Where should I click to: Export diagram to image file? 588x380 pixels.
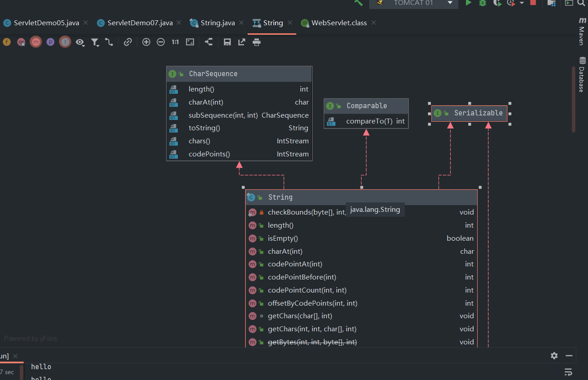coord(242,42)
